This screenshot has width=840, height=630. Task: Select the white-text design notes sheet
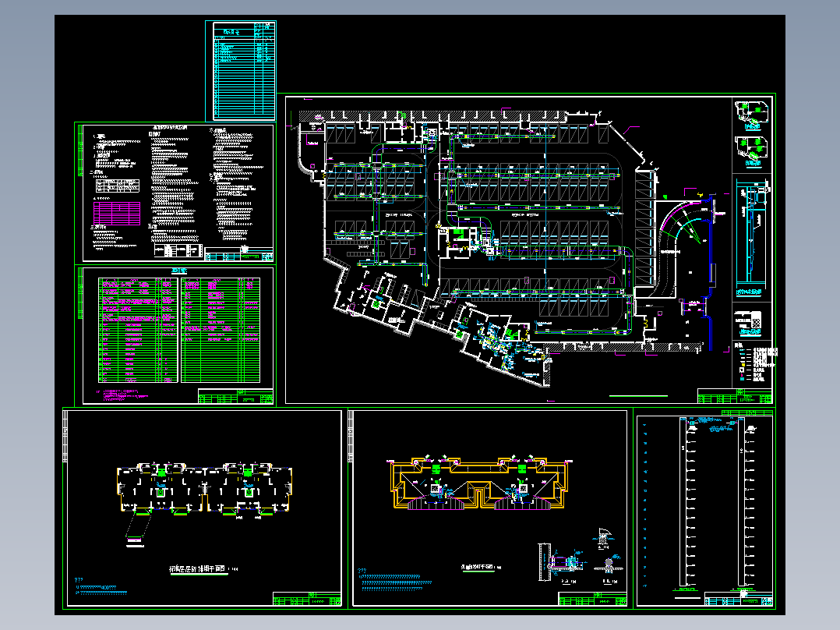pyautogui.click(x=175, y=193)
